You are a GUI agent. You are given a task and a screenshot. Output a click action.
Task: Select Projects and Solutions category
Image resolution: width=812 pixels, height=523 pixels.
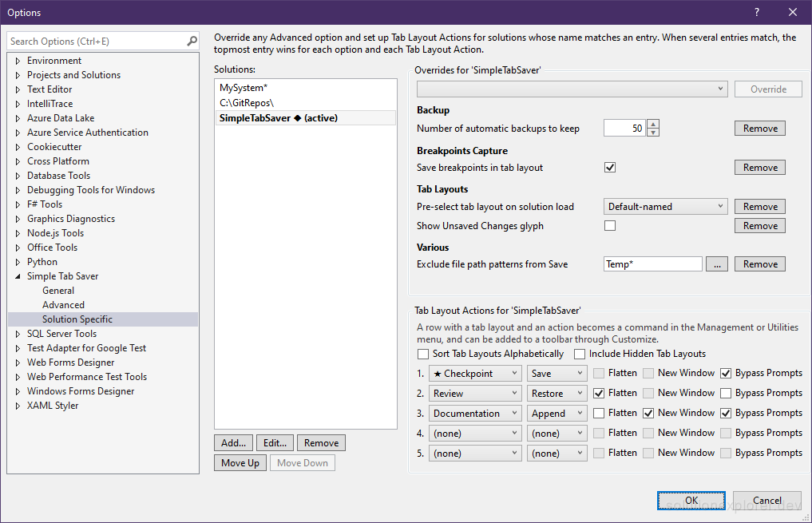(73, 75)
